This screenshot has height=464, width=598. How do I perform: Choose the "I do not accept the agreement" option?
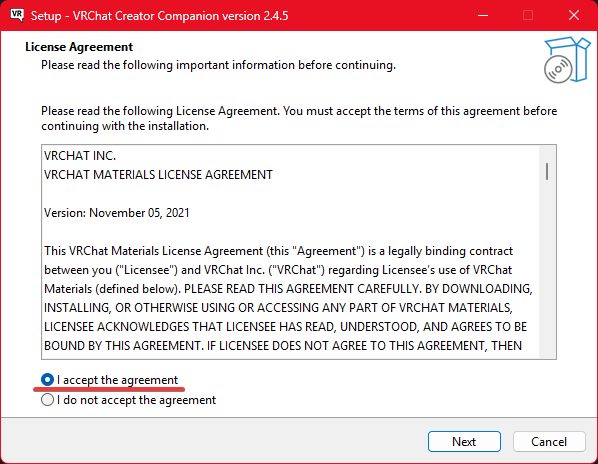47,400
